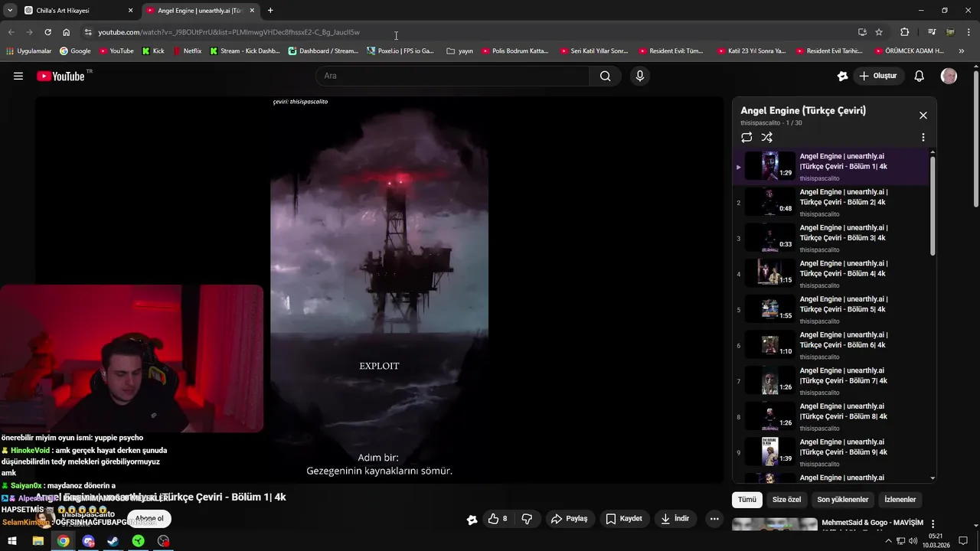Click the sparkle icon left of like

(x=472, y=520)
